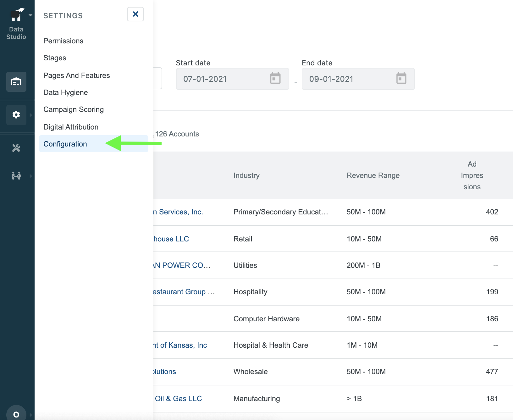Click the Wholesale industry cell
Screen dimensions: 513x420
[251, 372]
